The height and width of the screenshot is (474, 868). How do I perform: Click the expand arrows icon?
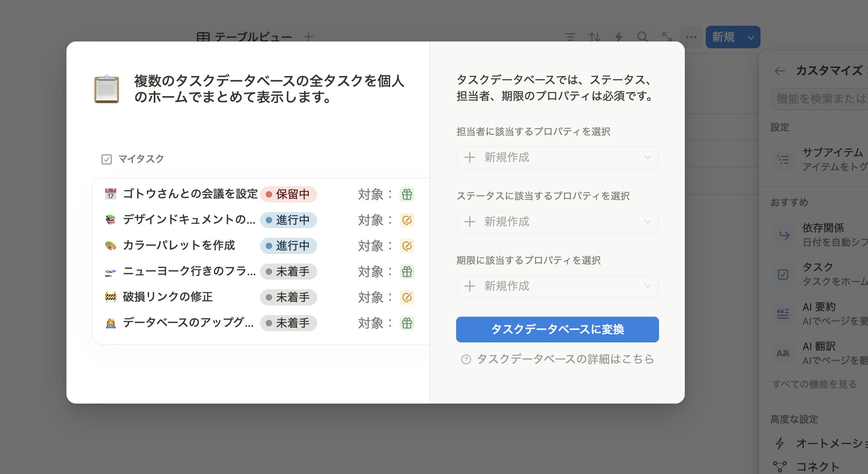(x=667, y=37)
